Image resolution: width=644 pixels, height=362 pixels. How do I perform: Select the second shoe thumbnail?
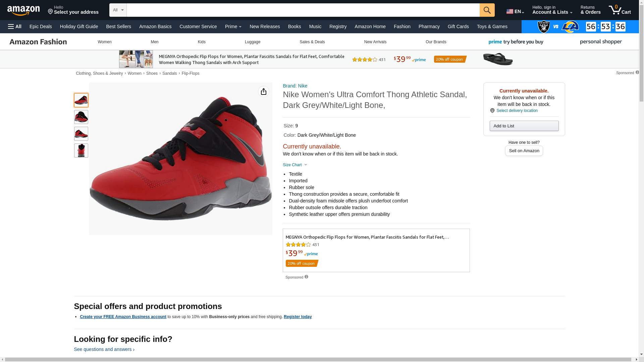(81, 117)
